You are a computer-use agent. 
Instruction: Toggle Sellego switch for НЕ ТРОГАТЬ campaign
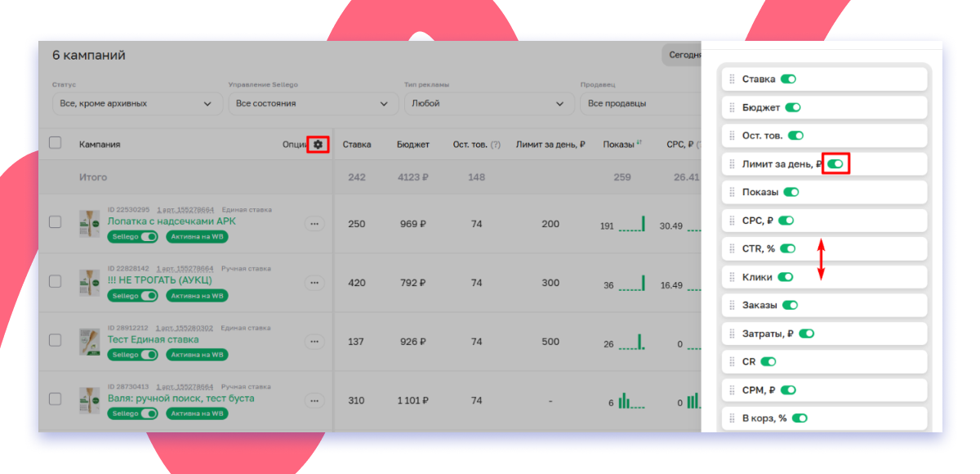[x=147, y=296]
